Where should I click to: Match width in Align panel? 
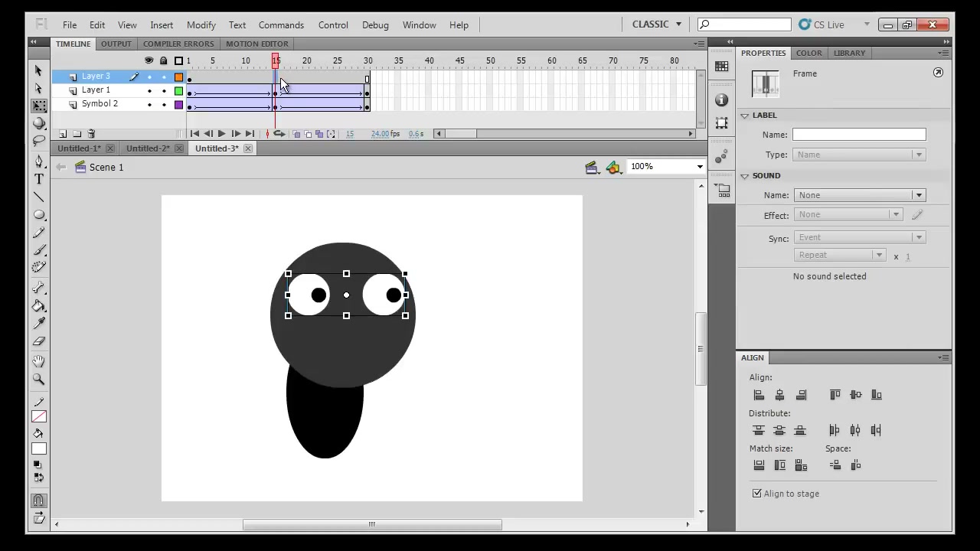pyautogui.click(x=759, y=465)
